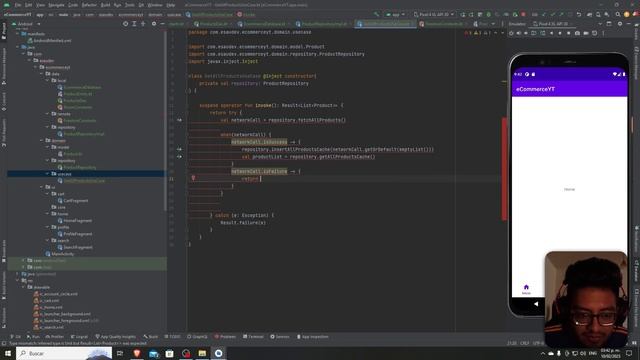The image size is (640, 360).
Task: Click the Buscar search box in taskbar
Action: pos(64,353)
